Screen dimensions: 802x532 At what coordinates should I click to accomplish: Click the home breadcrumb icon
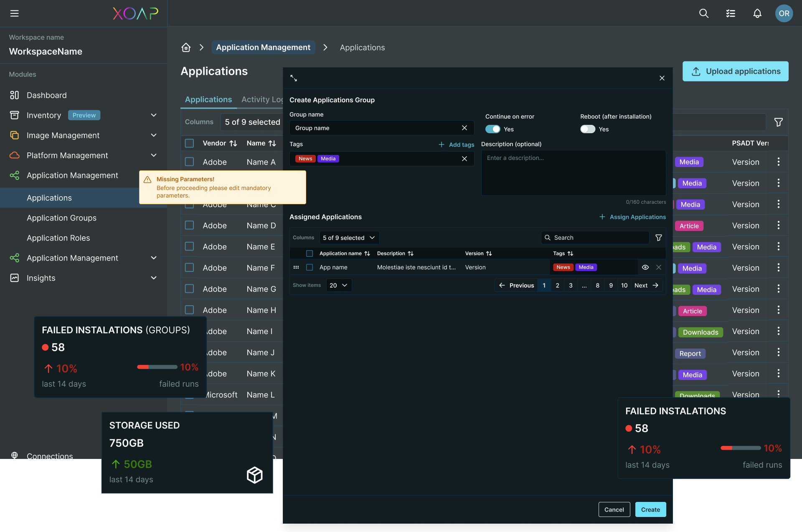pos(186,48)
